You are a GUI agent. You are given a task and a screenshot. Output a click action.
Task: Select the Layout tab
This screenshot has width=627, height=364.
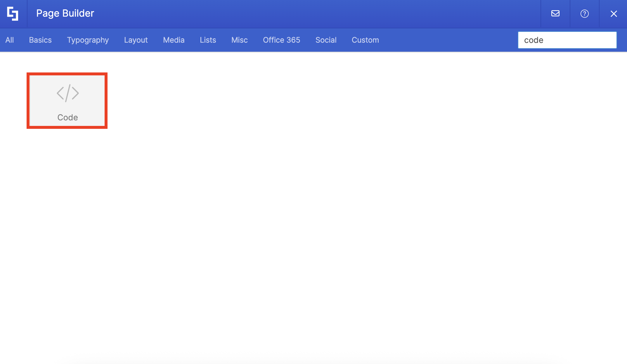(x=136, y=40)
